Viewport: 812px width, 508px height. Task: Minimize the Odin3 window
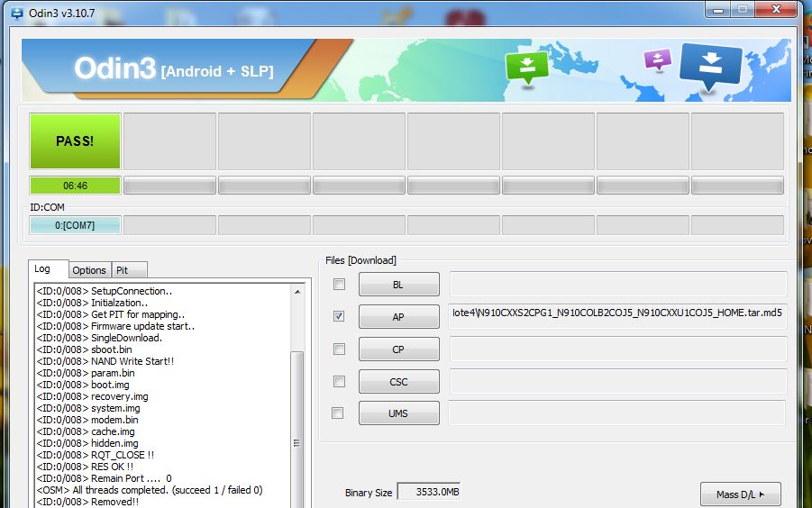coord(717,10)
